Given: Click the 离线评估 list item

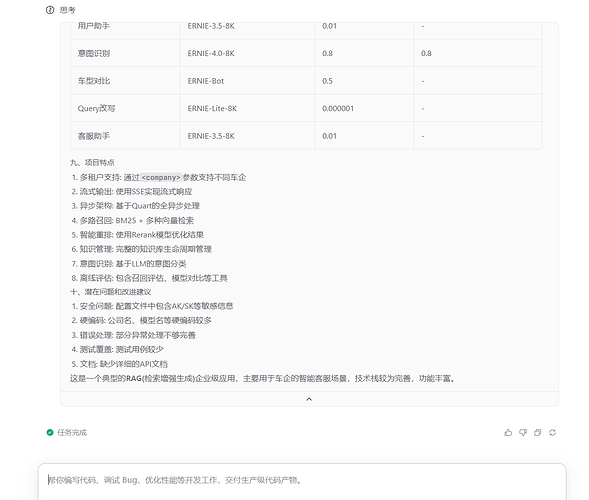Looking at the screenshot, I should pos(150,278).
